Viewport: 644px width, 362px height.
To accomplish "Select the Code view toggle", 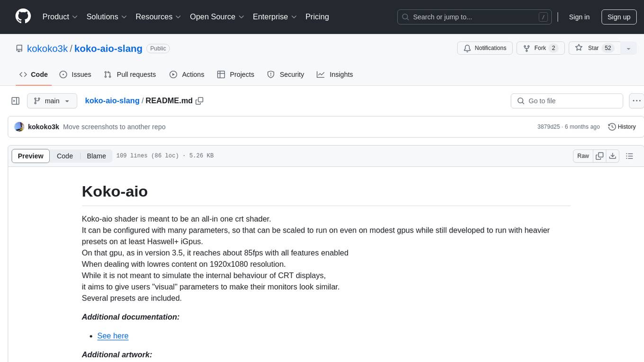I will [65, 156].
